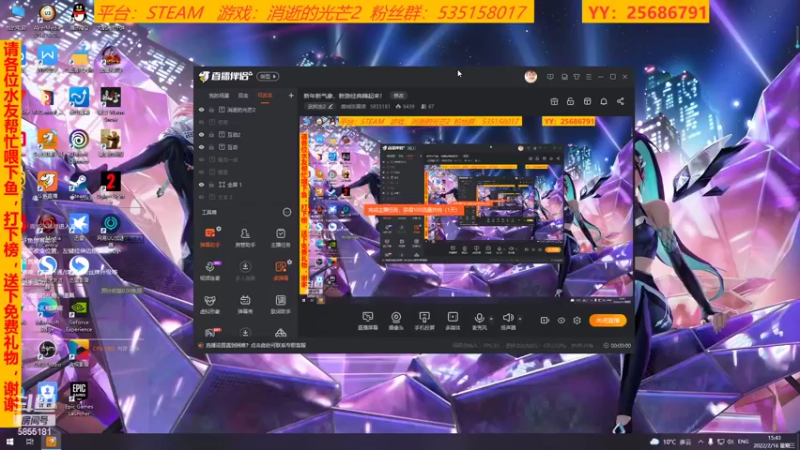Switch to the second scene tab
The height and width of the screenshot is (450, 800).
pyautogui.click(x=244, y=95)
